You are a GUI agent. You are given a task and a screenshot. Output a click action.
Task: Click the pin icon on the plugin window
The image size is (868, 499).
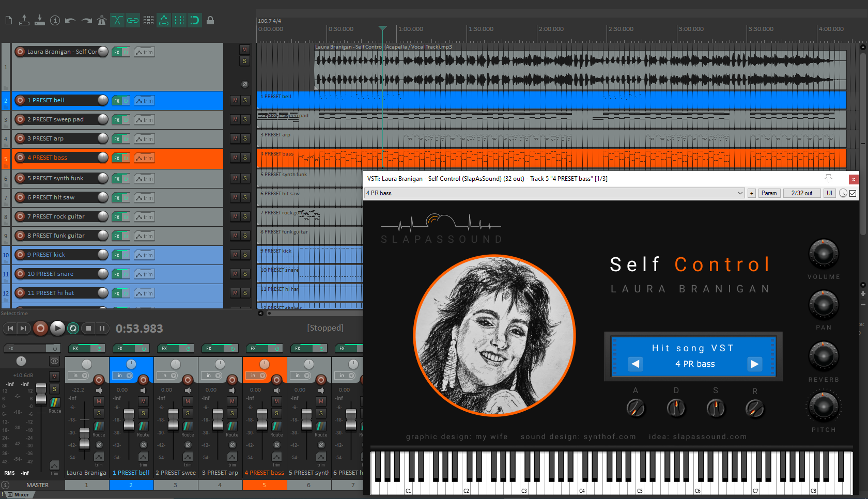pos(828,178)
